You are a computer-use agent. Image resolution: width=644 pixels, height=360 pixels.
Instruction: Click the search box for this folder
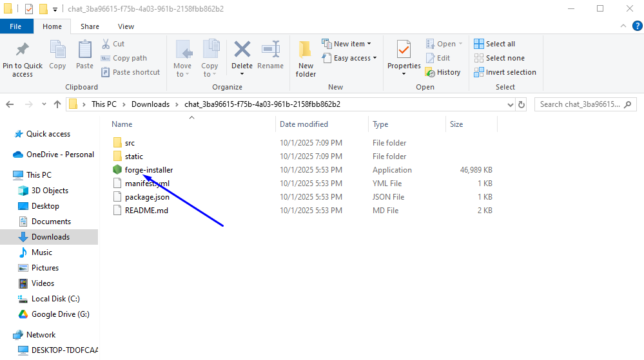(580, 104)
